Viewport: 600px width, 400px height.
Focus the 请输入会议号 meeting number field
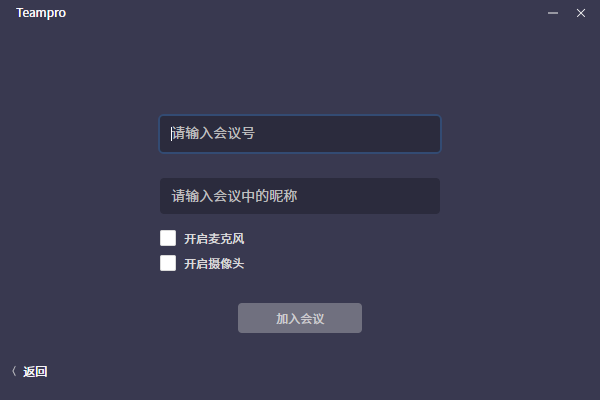point(300,133)
